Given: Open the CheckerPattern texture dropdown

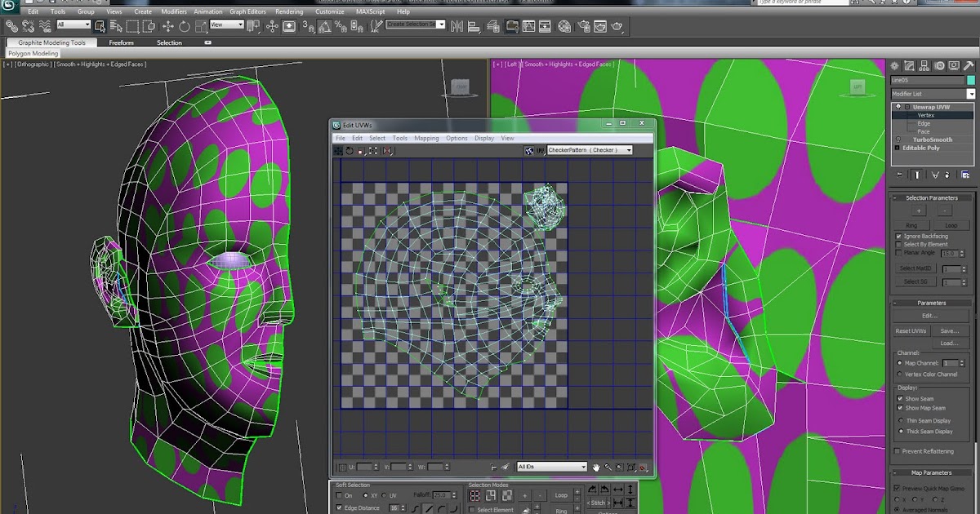Looking at the screenshot, I should pos(627,150).
